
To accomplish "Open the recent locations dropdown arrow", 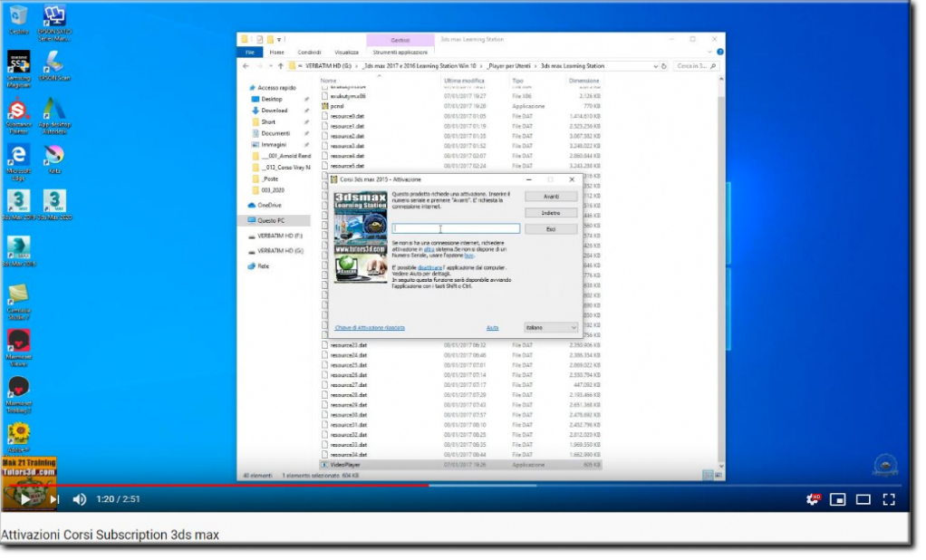I will click(x=270, y=66).
